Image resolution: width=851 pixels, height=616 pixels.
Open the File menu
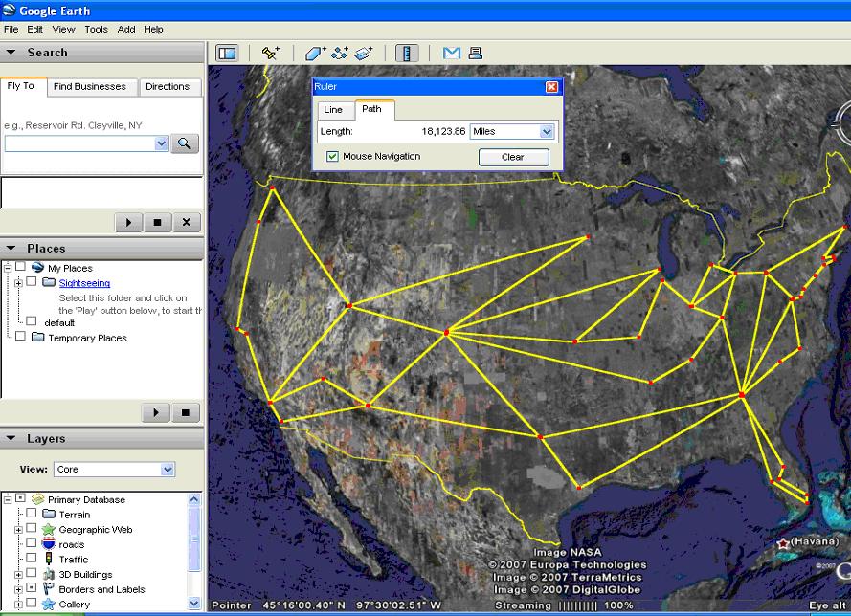(11, 30)
